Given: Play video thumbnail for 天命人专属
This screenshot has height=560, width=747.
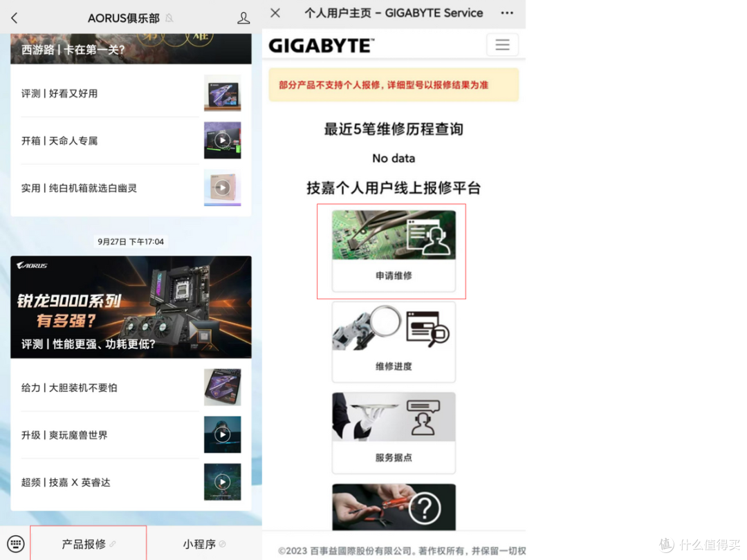Looking at the screenshot, I should point(223,140).
